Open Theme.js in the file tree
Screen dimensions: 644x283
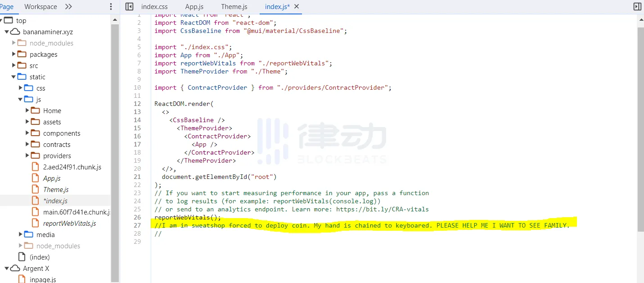(56, 189)
